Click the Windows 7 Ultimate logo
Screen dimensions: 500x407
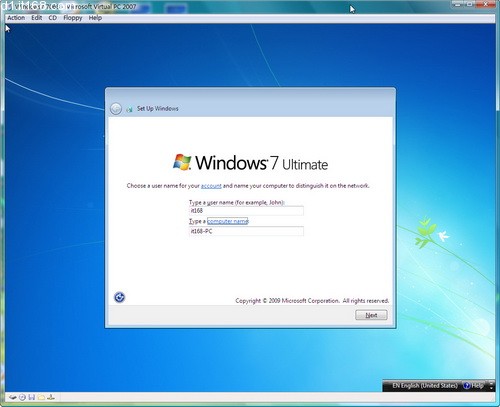point(250,163)
